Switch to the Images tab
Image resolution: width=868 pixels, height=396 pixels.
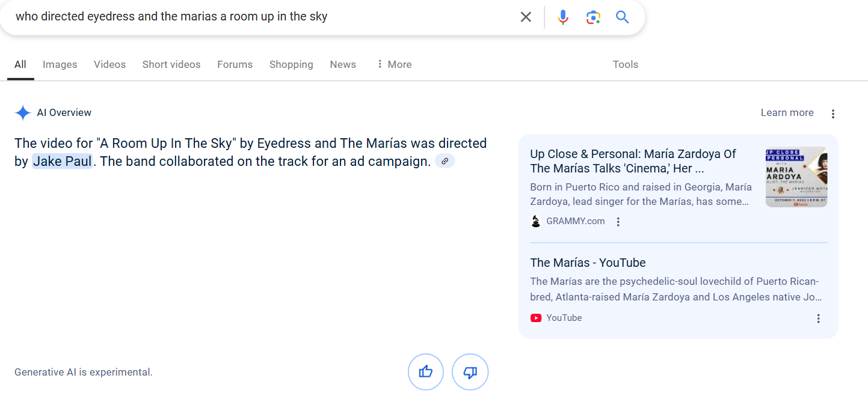(60, 64)
